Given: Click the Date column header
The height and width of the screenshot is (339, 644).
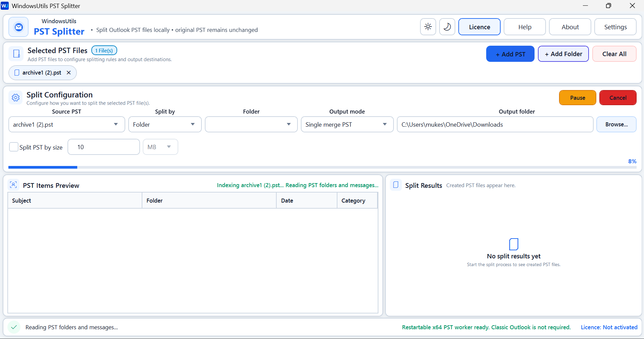Looking at the screenshot, I should click(x=307, y=201).
